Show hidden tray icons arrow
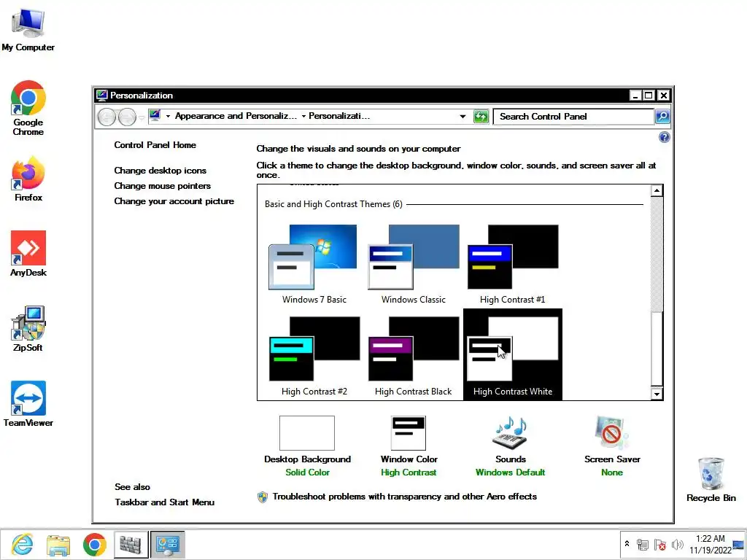This screenshot has height=560, width=747. click(x=627, y=544)
